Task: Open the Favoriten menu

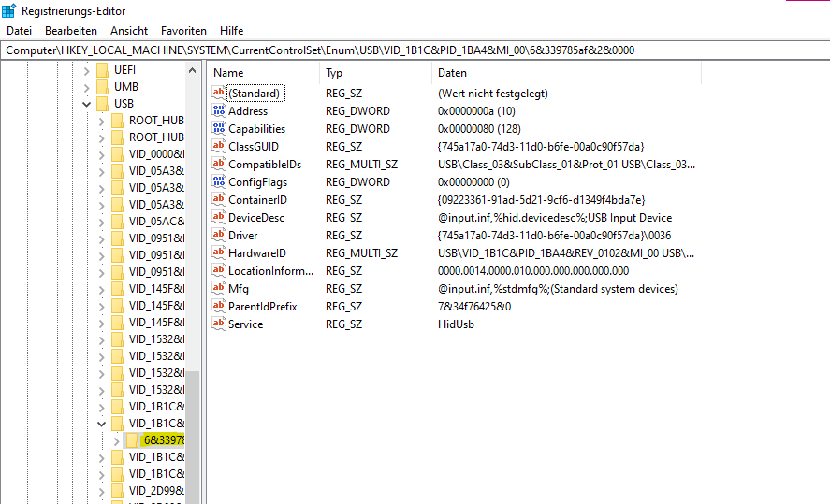Action: click(x=183, y=31)
